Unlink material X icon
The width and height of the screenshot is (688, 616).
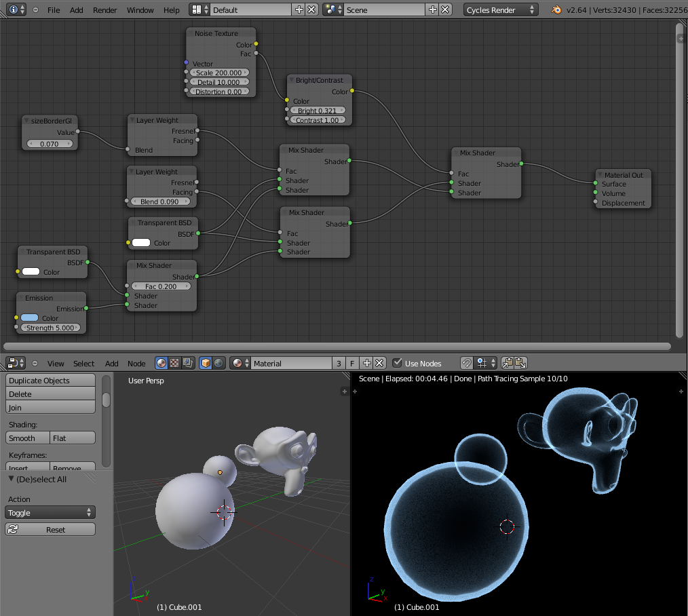pyautogui.click(x=379, y=363)
